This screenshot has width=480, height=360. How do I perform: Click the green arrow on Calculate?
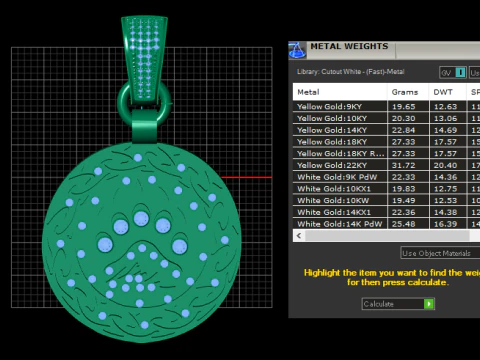click(x=429, y=304)
